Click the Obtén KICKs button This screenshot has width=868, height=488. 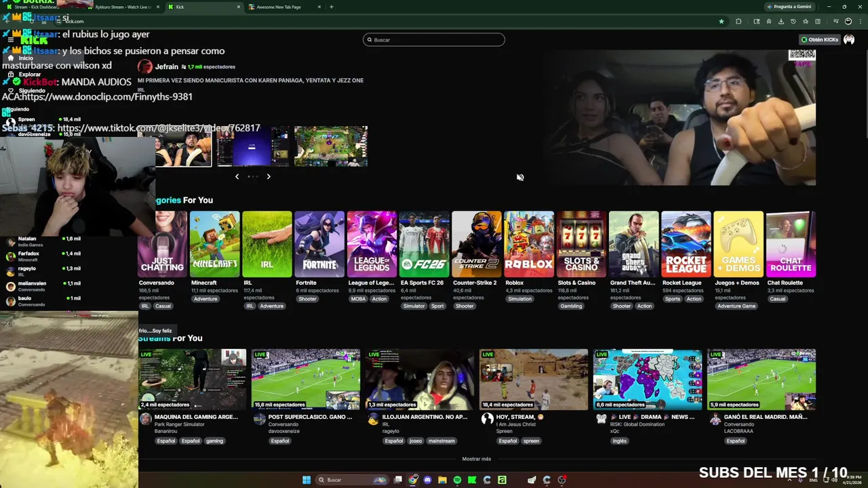click(x=819, y=40)
